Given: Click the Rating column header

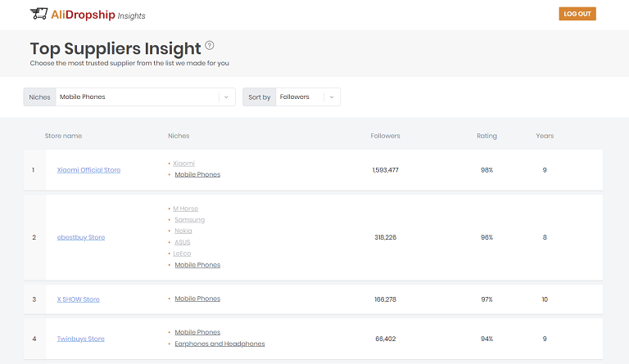Looking at the screenshot, I should [486, 136].
